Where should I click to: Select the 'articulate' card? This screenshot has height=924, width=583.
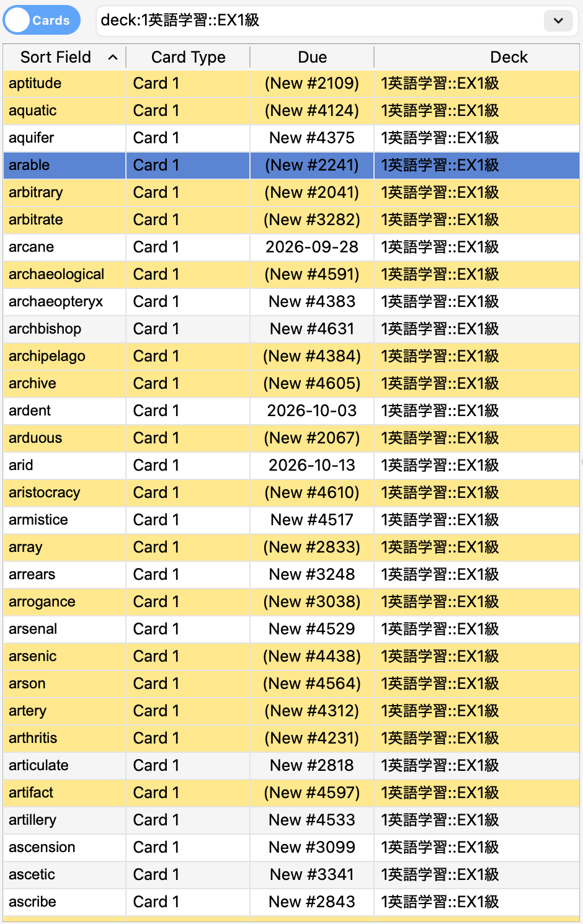291,765
